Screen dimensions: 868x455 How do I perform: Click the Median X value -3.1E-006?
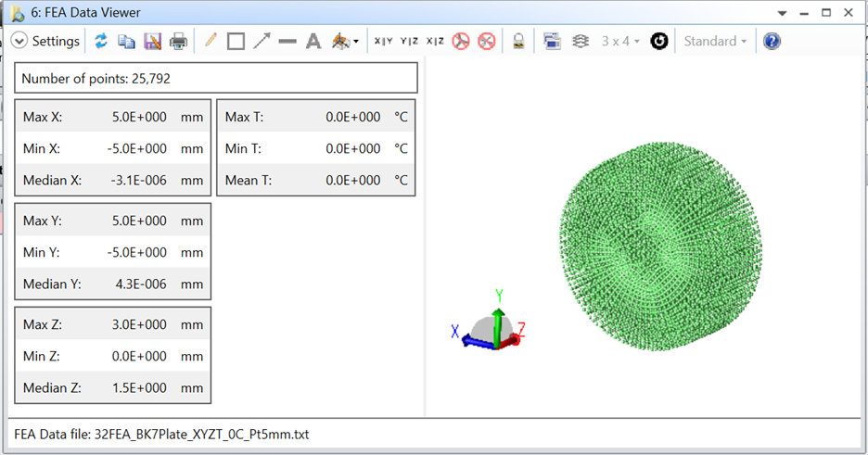[x=138, y=180]
